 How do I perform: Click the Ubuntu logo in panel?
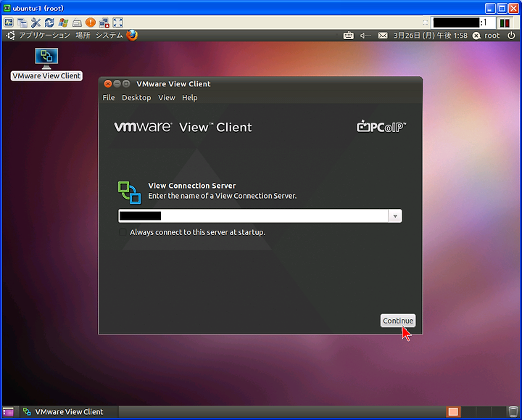[10, 36]
